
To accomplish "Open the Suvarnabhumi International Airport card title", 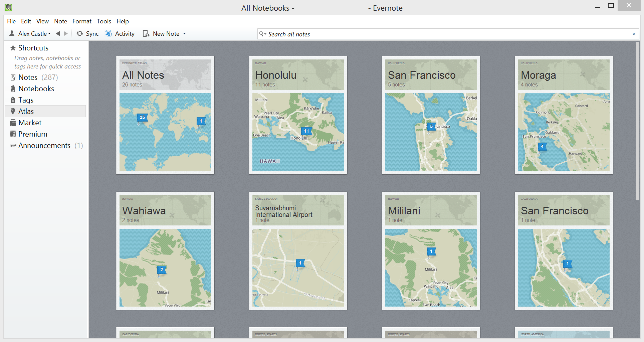I will point(284,211).
